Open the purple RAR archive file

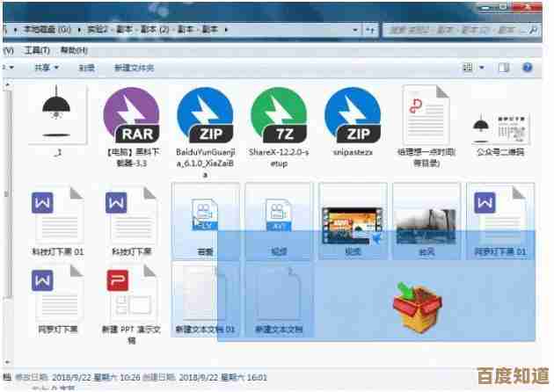point(132,117)
